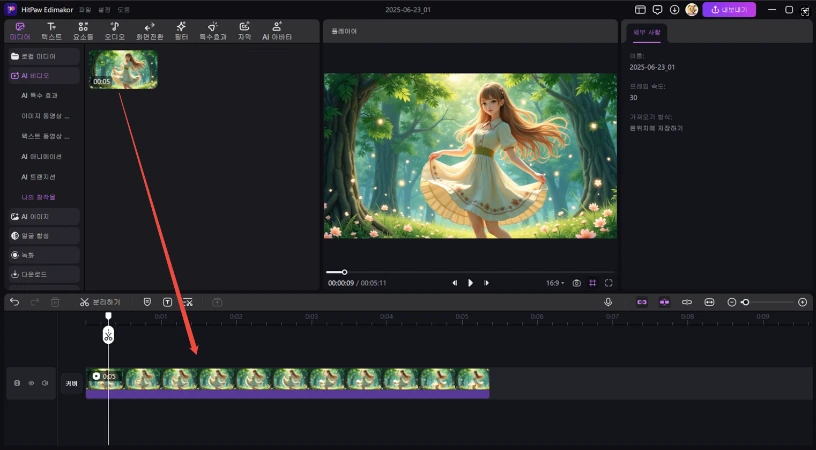The image size is (816, 450).
Task: Add a marker with the shield-shaped icon
Action: pos(147,302)
